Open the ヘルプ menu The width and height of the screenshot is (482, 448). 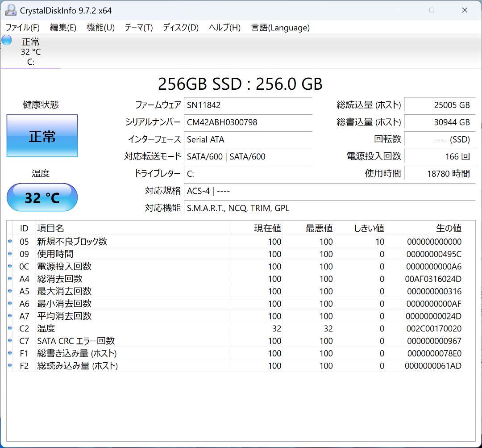click(224, 27)
